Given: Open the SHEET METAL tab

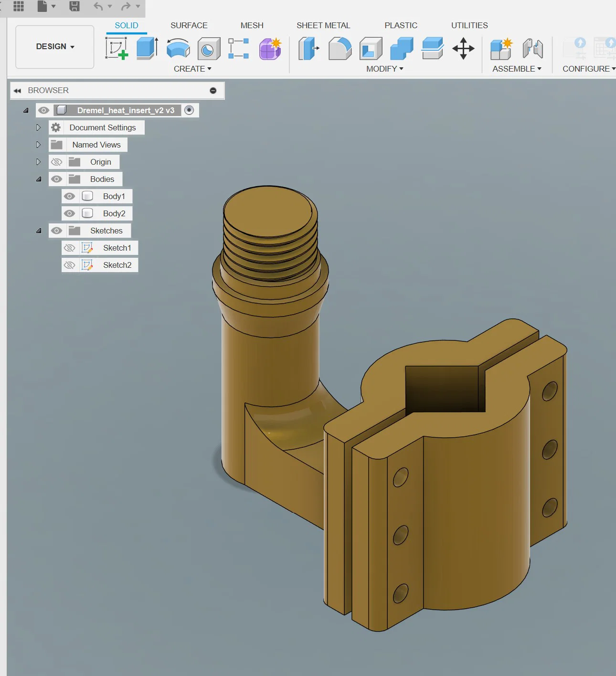Looking at the screenshot, I should point(323,25).
